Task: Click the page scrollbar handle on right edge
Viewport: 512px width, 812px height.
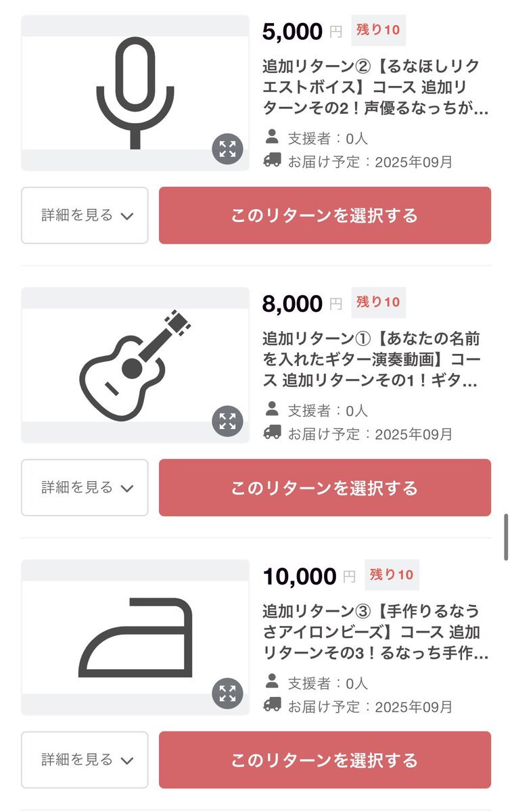Action: pos(506,537)
